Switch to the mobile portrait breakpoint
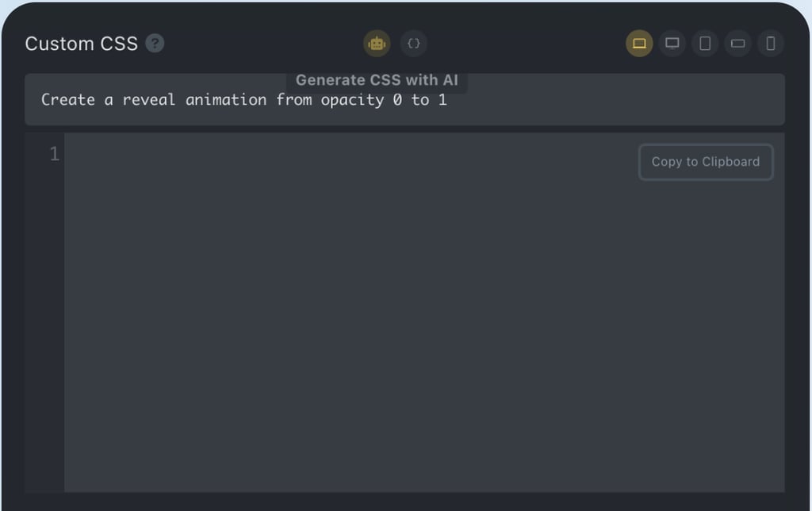Image resolution: width=812 pixels, height=511 pixels. click(x=771, y=44)
